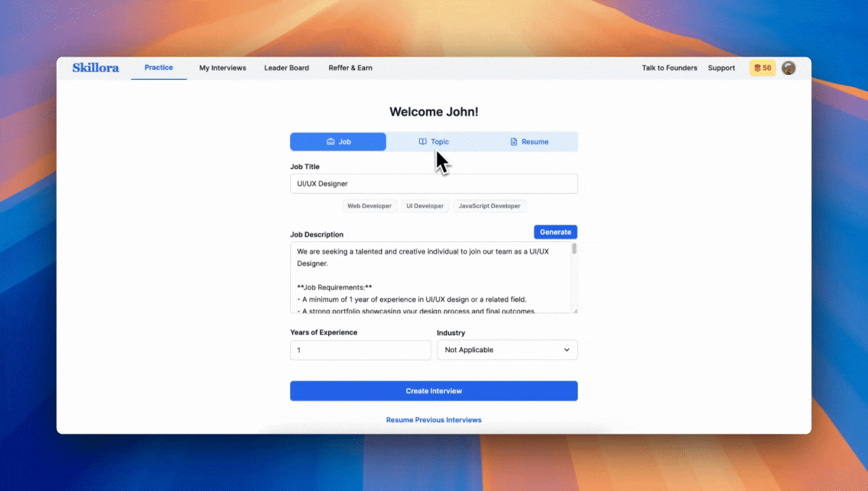Select Not Applicable from the Industry selector
Image resolution: width=868 pixels, height=491 pixels.
[x=507, y=349]
